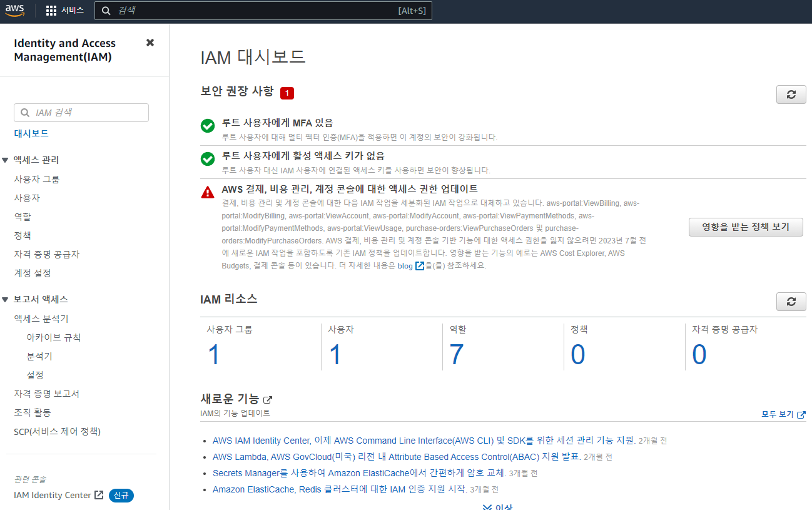Refresh the 보안 권장 사항 section
Screen dimensions: 812x510
[x=791, y=94]
